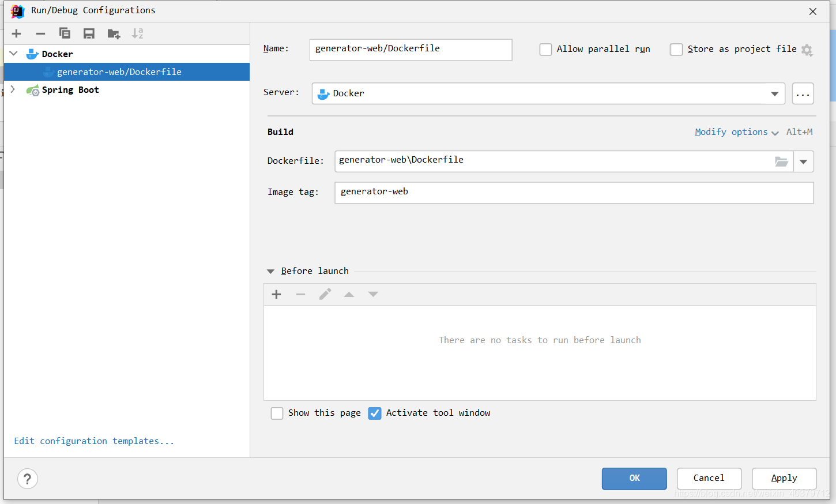Screen dimensions: 836x504
Task: Click OK to confirm
Action: click(634, 479)
